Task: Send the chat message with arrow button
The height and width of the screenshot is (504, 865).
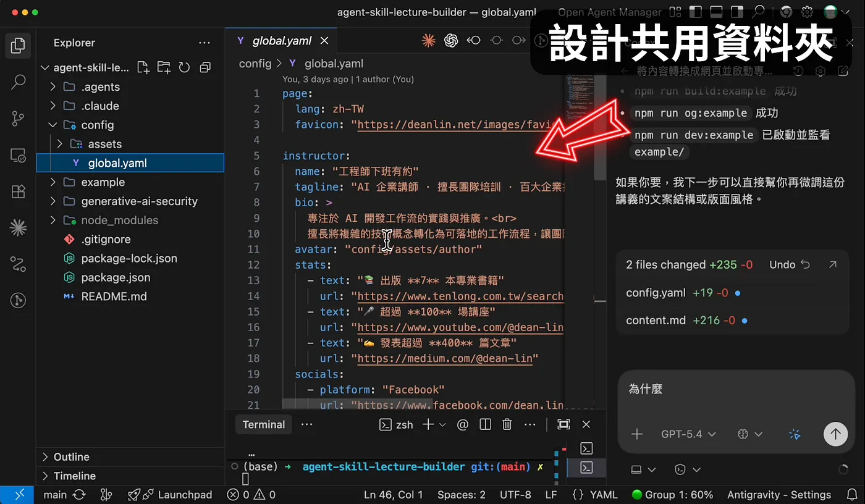Action: (x=835, y=434)
